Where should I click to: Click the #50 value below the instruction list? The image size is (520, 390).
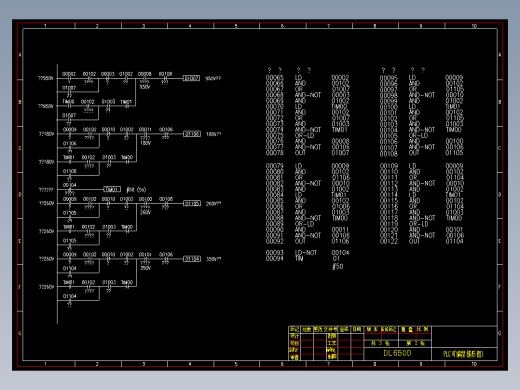pos(337,266)
